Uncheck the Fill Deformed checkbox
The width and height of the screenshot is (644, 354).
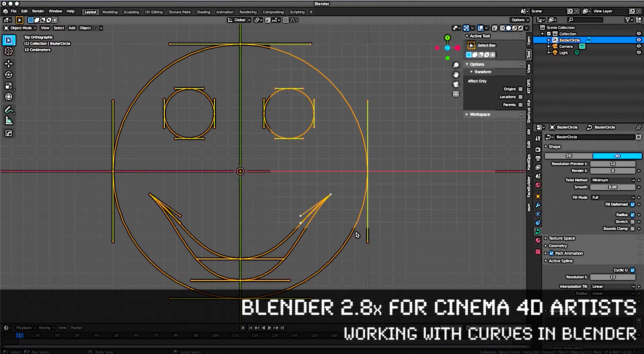633,204
